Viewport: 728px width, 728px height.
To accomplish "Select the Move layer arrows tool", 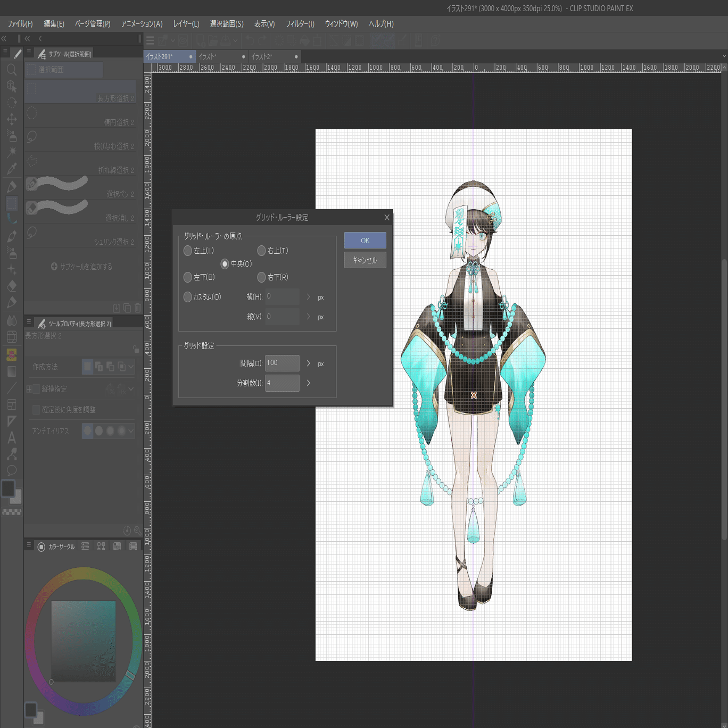I will point(12,119).
